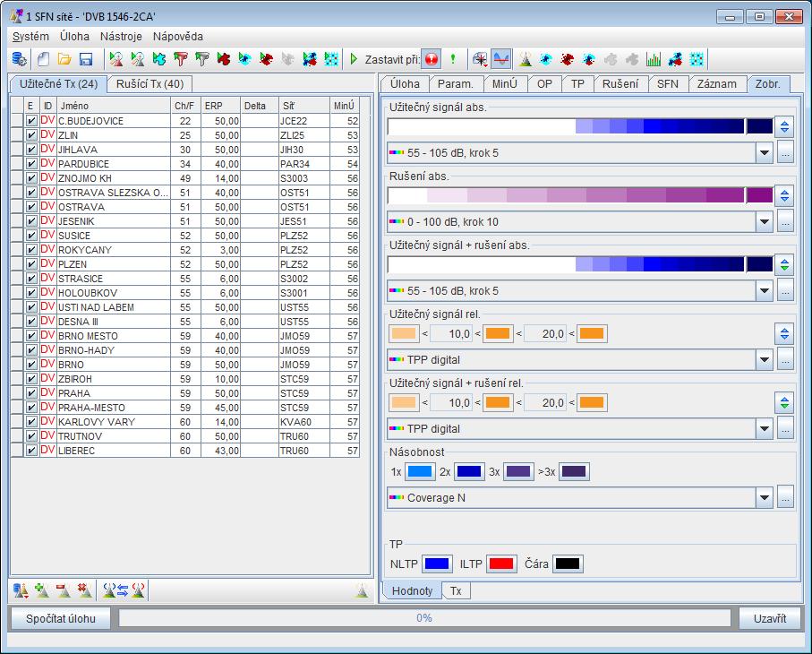Create a new task with blank page icon
This screenshot has width=812, height=654.
[43, 59]
